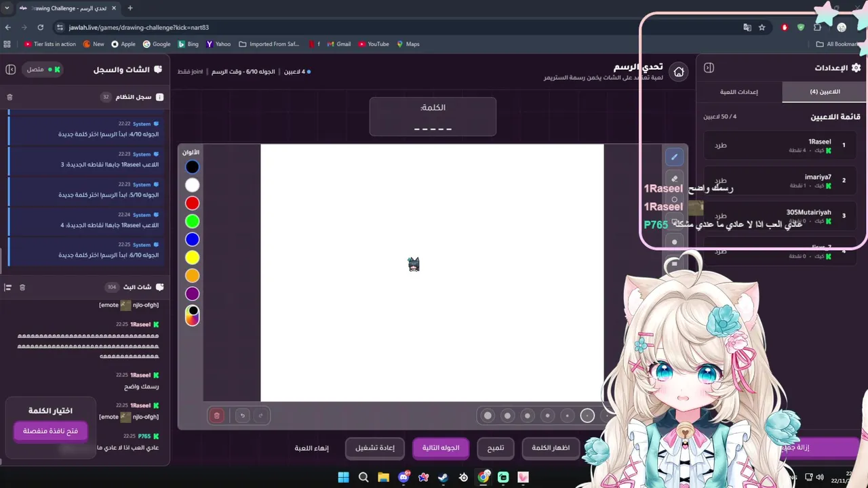
Task: Kick player 1Raseel with طرد
Action: 721,145
